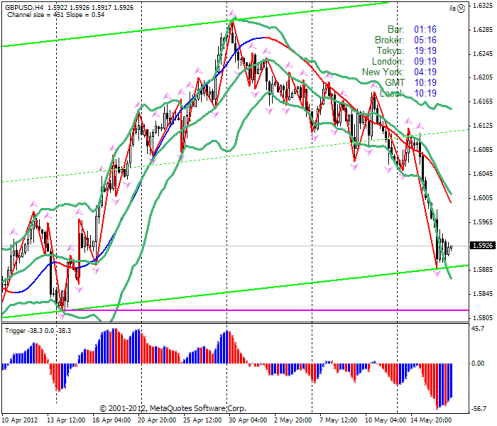
Task: Click price axis label 1.5805
Action: 483,318
